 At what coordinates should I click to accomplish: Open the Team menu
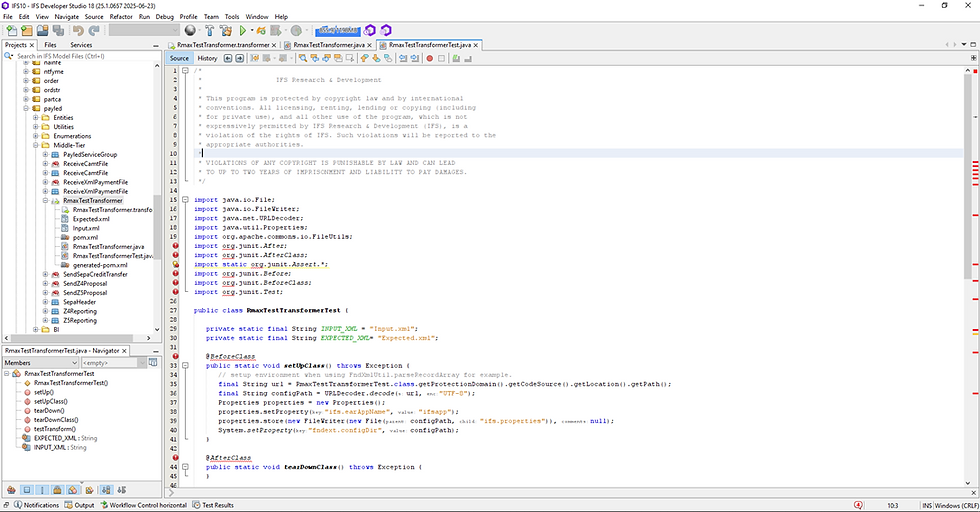[x=211, y=17]
